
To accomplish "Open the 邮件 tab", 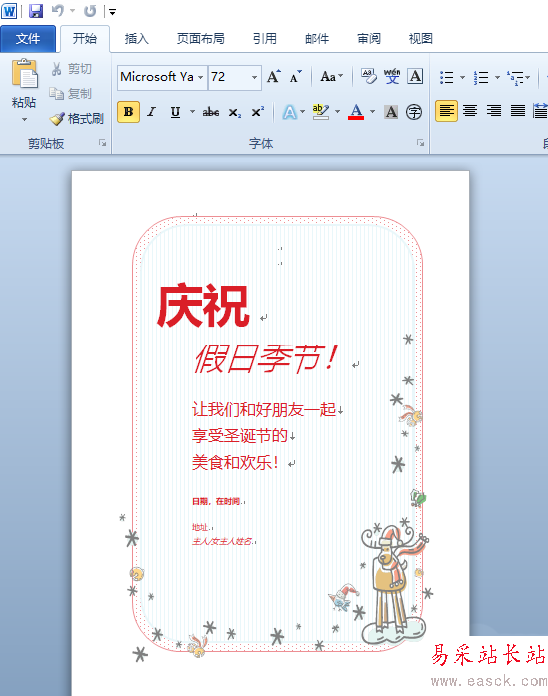I will (317, 39).
